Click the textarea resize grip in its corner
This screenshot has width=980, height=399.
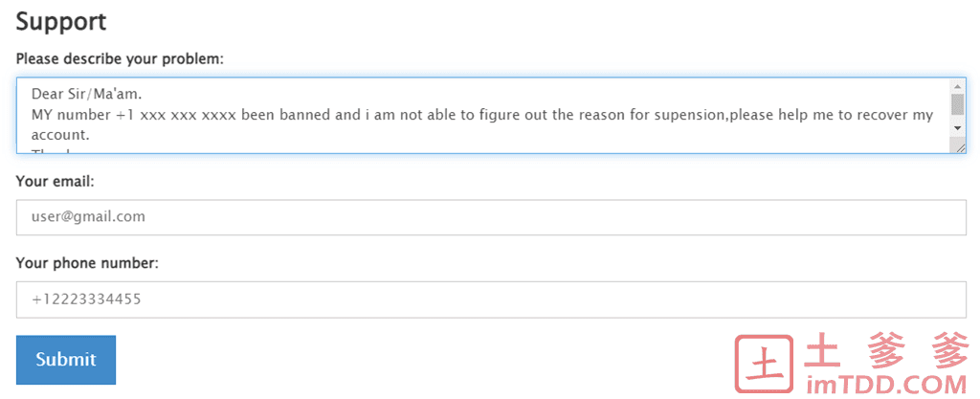point(960,146)
